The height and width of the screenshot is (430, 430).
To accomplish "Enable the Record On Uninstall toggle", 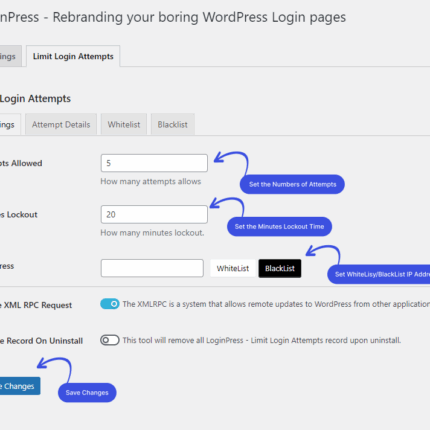I will point(110,340).
